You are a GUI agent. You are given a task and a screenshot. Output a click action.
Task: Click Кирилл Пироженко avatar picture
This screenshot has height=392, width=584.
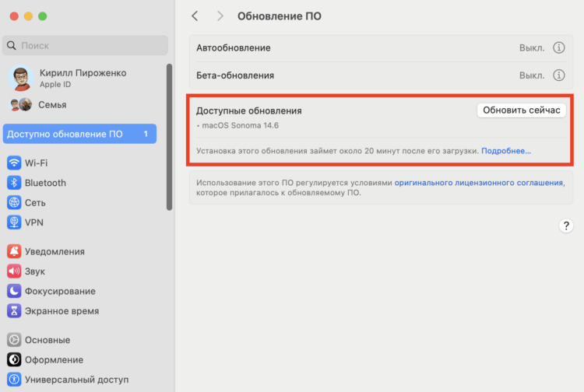21,78
